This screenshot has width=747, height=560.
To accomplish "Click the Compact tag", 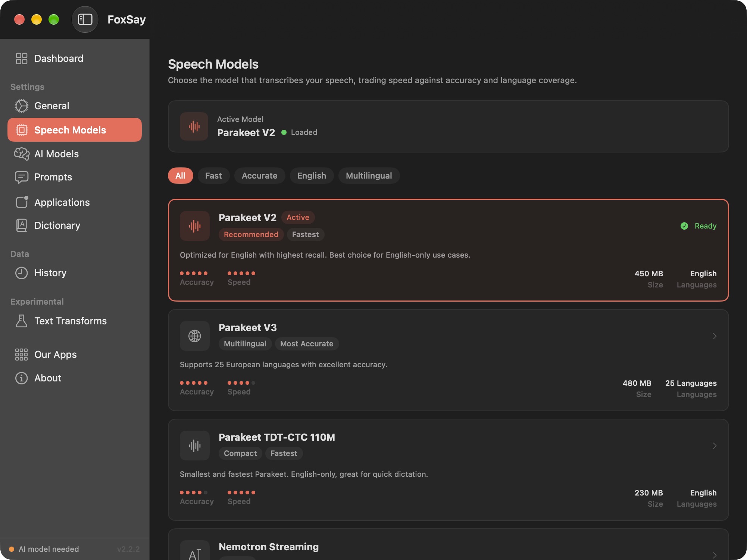I will tap(240, 453).
